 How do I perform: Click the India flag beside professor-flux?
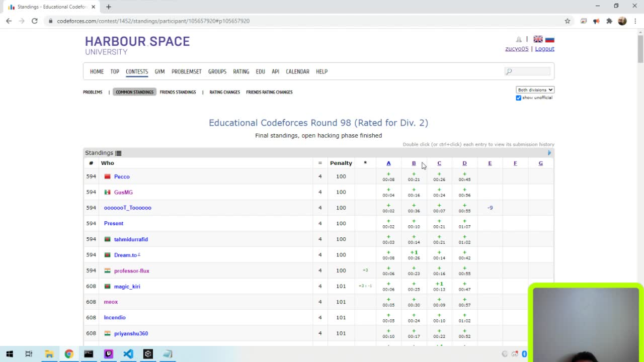coord(107,270)
